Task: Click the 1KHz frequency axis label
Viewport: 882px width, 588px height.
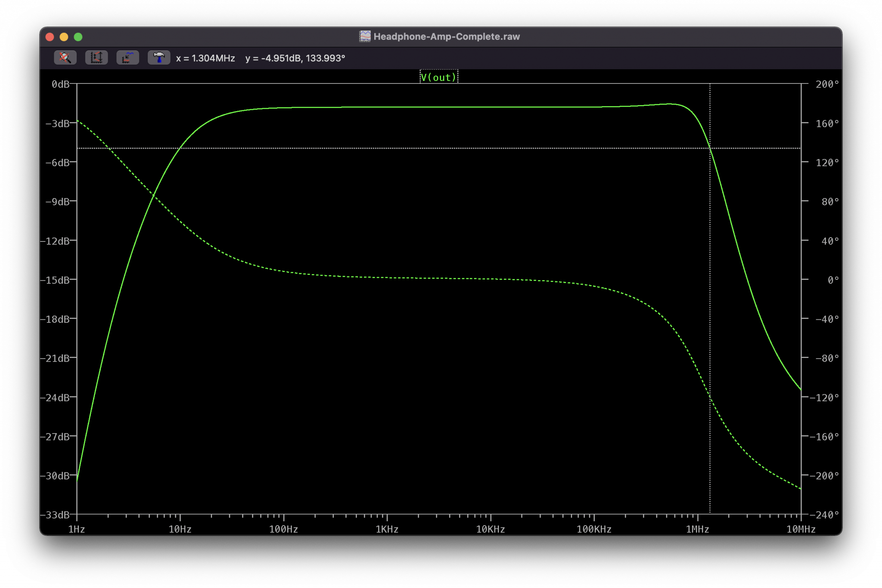Action: click(387, 529)
